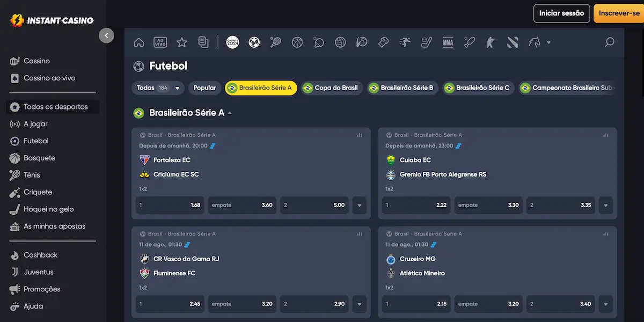Viewport: 644px width, 322px height.
Task: Open favorites star in sports toolbar
Action: click(x=182, y=42)
